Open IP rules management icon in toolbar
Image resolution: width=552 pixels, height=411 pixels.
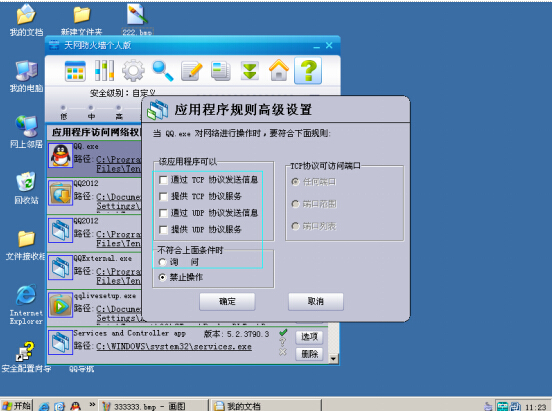(x=104, y=70)
